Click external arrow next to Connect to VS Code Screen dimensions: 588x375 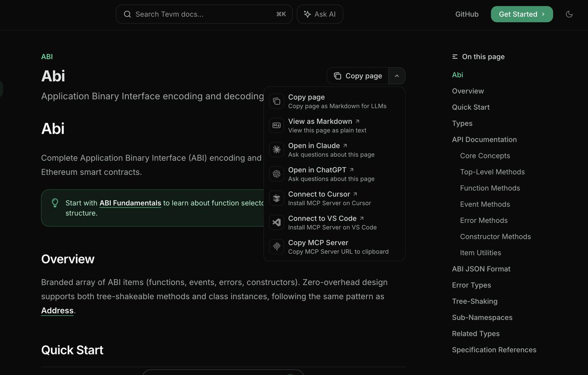362,218
